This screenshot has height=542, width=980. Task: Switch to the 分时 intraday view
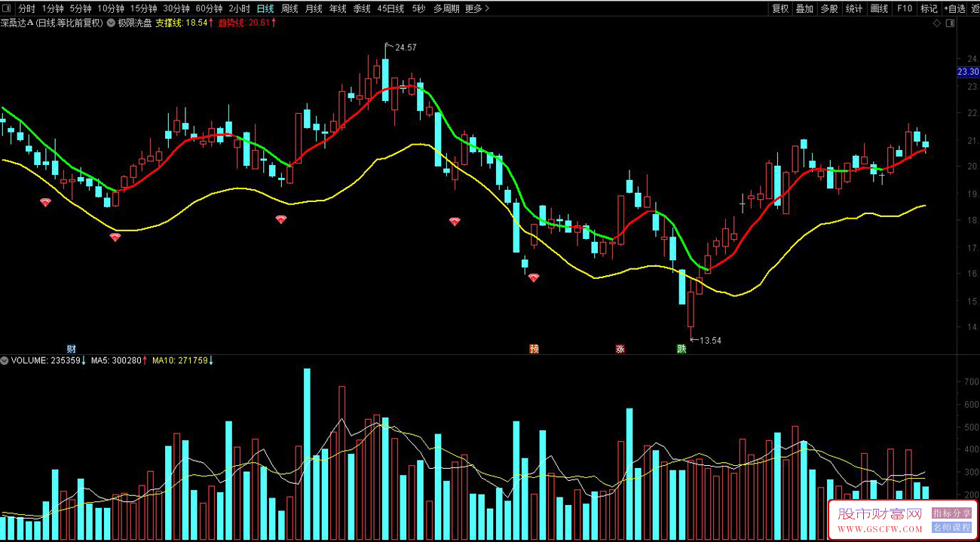pos(26,9)
